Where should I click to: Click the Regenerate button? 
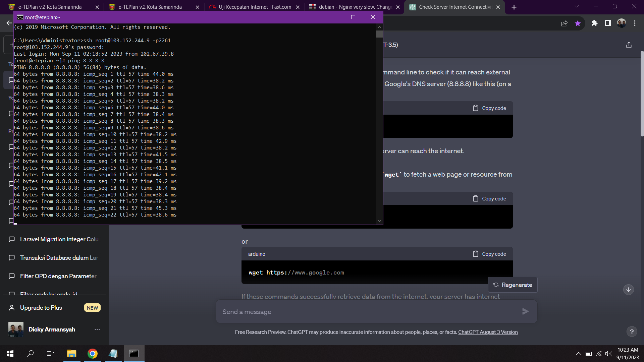(513, 285)
